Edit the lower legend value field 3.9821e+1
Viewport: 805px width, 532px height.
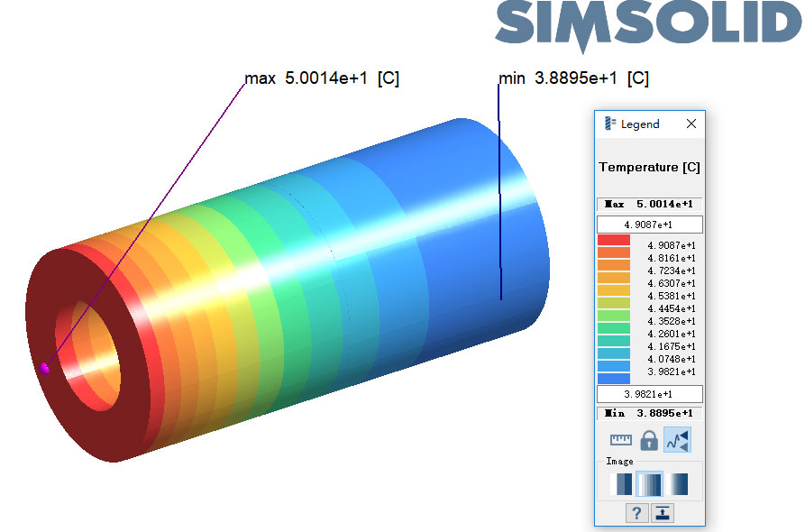[x=649, y=394]
